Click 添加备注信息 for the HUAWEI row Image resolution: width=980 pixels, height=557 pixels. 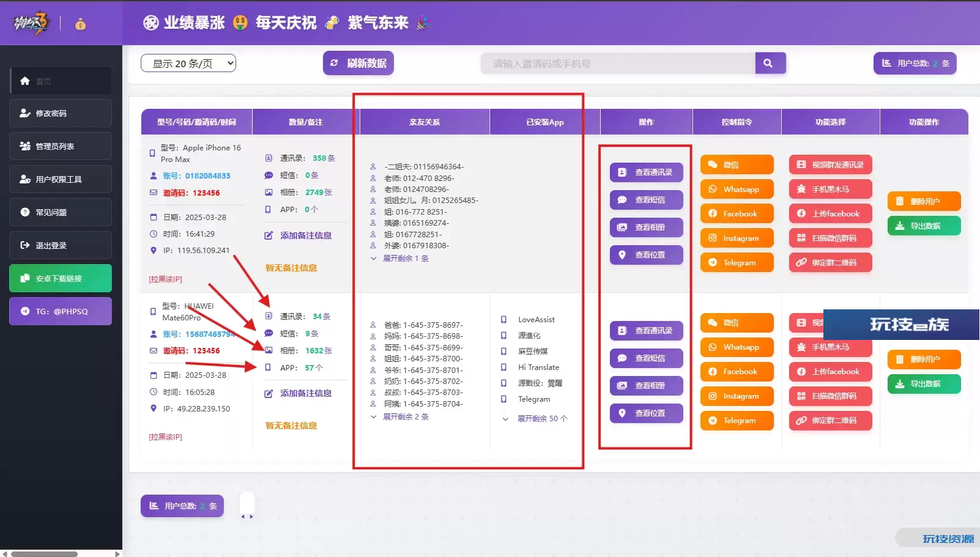click(299, 393)
